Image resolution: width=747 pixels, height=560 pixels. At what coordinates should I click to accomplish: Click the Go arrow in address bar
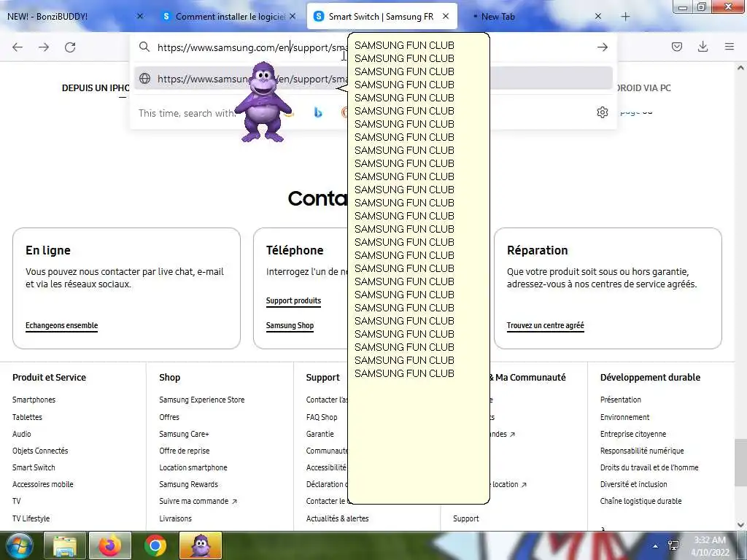pos(602,47)
